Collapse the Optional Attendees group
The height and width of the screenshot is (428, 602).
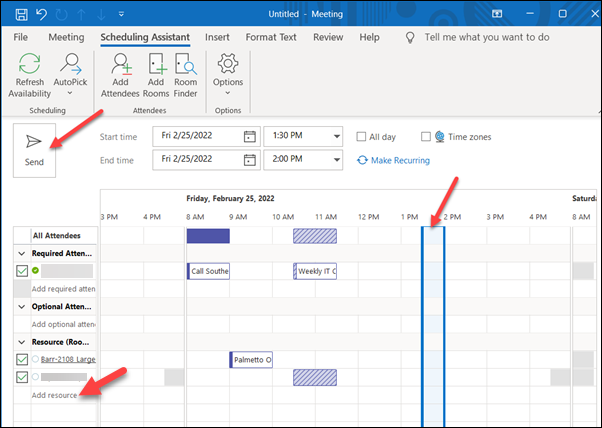pos(22,307)
